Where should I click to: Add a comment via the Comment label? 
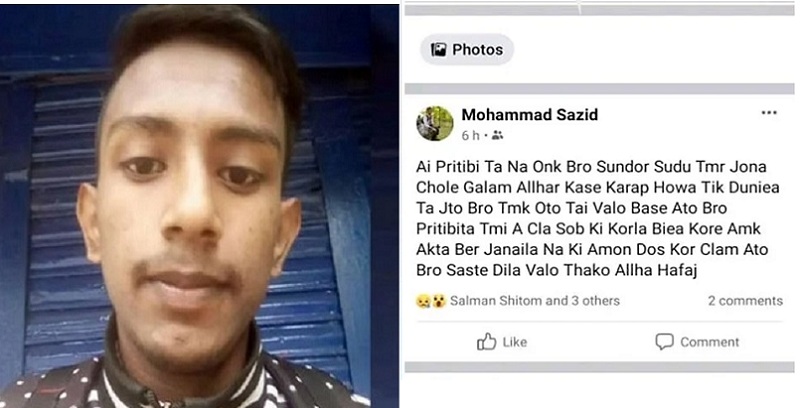(x=709, y=342)
